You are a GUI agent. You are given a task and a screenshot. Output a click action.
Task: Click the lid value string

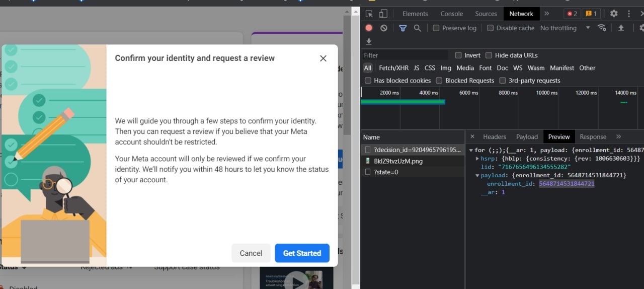[x=534, y=167]
